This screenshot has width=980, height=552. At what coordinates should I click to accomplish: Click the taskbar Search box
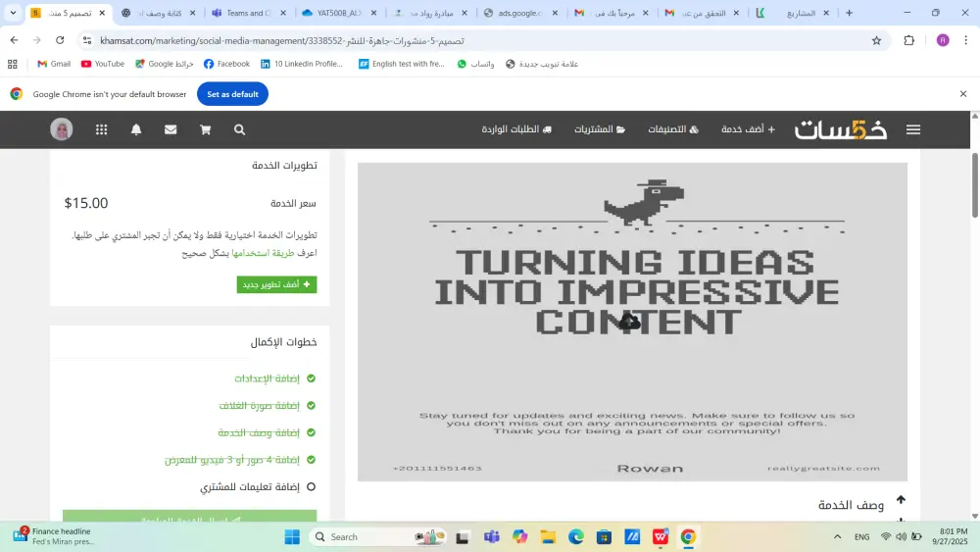point(377,537)
